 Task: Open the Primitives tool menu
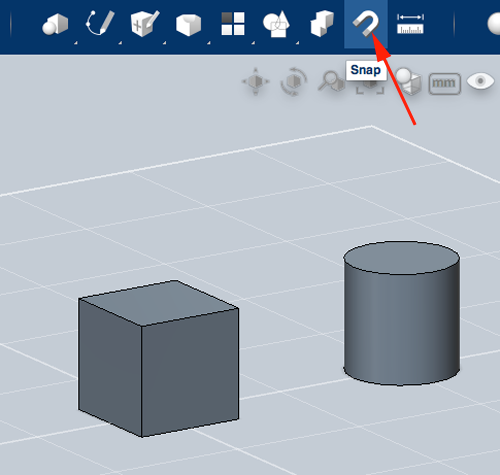click(x=55, y=24)
